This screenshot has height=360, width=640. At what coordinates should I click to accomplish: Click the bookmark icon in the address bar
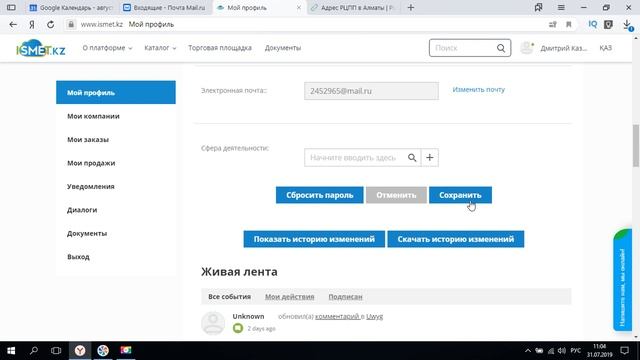pyautogui.click(x=569, y=24)
